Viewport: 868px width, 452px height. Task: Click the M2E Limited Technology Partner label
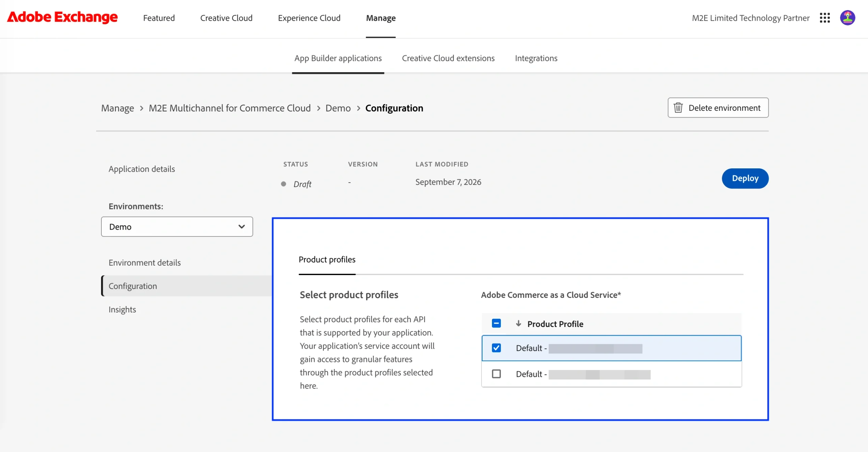(x=751, y=18)
